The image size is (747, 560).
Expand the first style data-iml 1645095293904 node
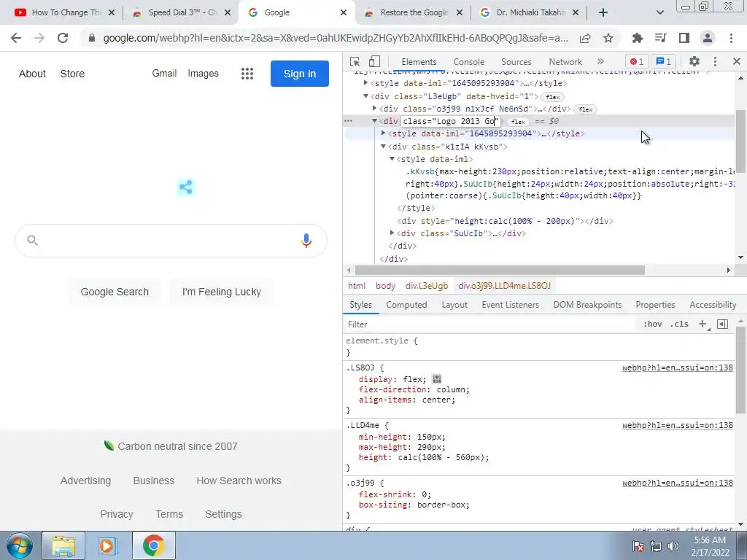365,83
